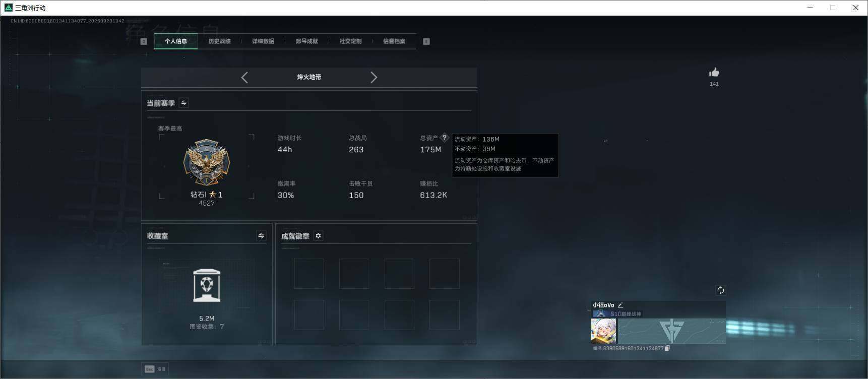Copy the player ID number 6390589160134113​4877
Screen dimensions: 868x379
coord(667,348)
